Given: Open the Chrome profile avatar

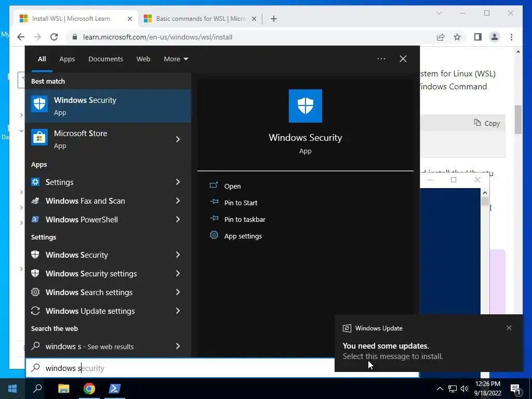Looking at the screenshot, I should click(x=495, y=37).
